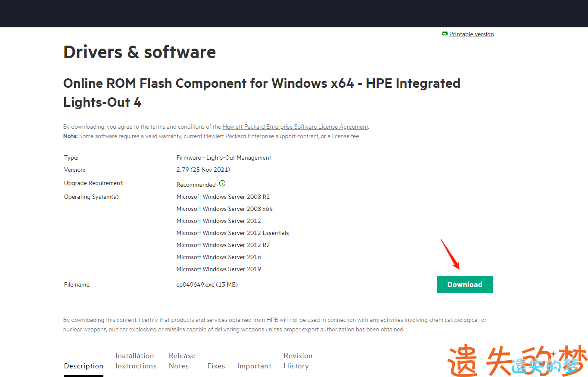The image size is (588, 377).
Task: Click the printer icon beside Printable version
Action: [445, 34]
